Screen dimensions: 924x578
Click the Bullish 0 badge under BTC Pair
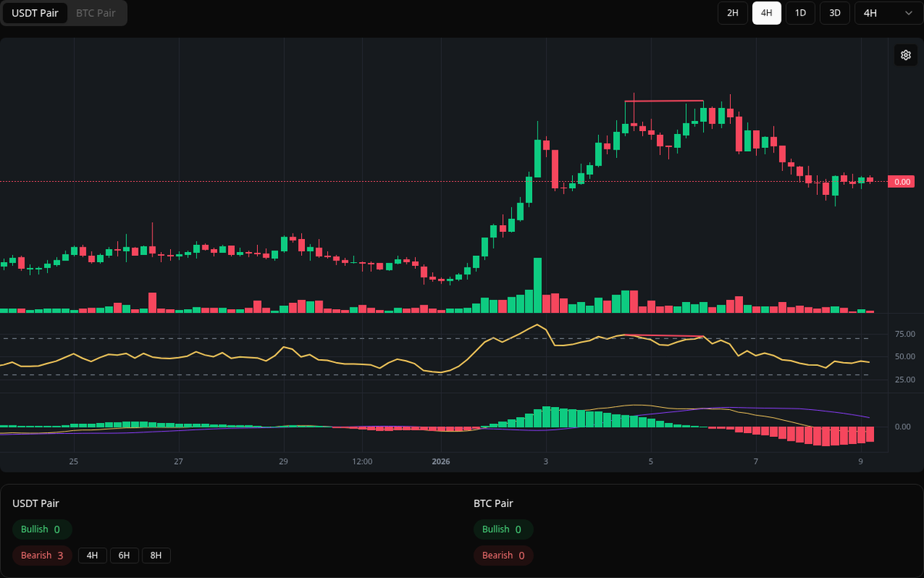[x=504, y=529]
